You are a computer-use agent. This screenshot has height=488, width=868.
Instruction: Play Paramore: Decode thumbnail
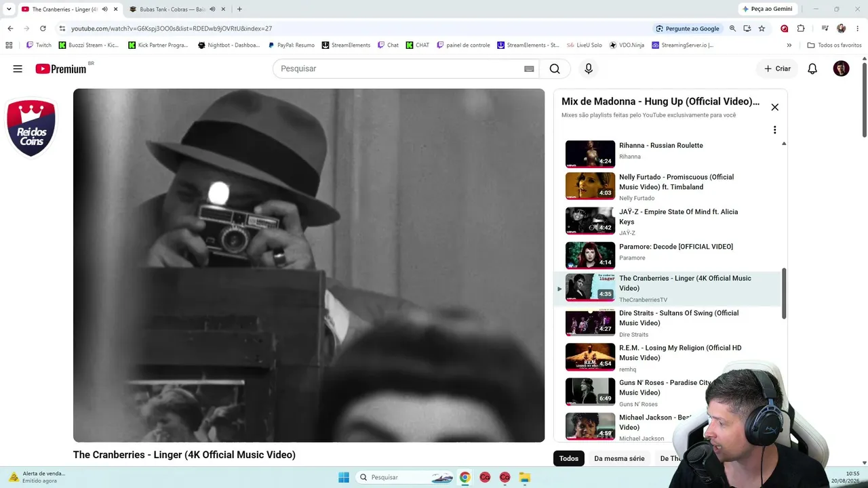pos(590,256)
